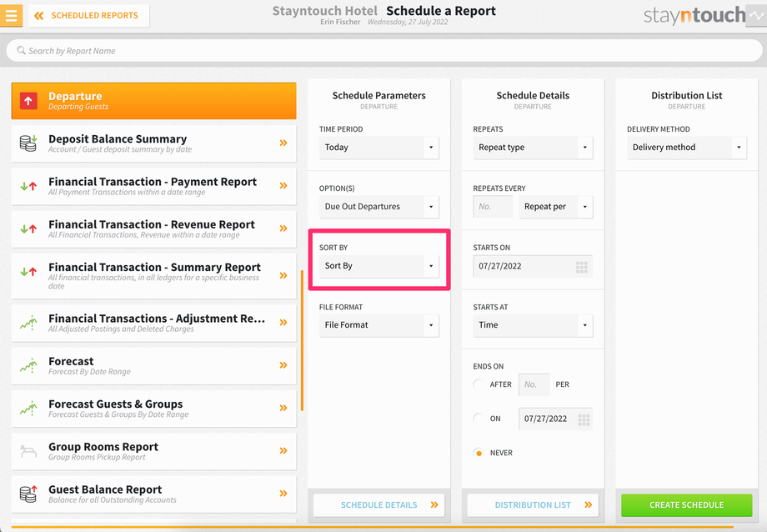Open the Repeat per dropdown

556,207
